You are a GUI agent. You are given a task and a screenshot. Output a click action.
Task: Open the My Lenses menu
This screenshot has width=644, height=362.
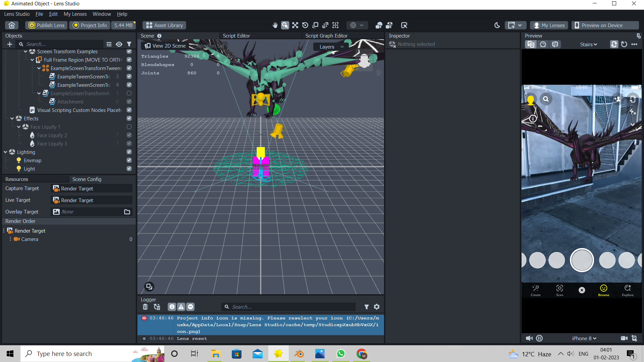pyautogui.click(x=75, y=14)
